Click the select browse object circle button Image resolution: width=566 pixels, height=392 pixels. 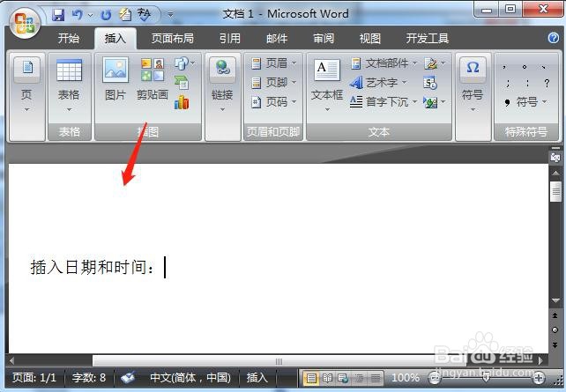coord(555,330)
